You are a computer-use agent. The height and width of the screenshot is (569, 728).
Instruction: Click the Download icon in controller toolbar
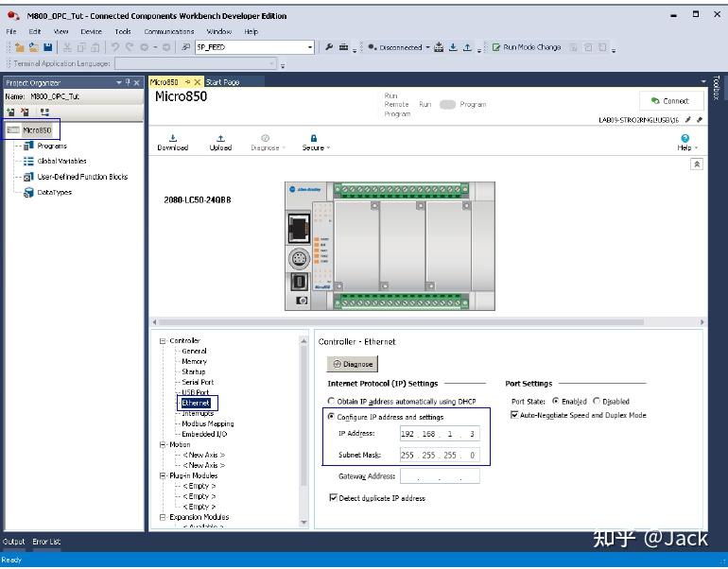pyautogui.click(x=173, y=138)
